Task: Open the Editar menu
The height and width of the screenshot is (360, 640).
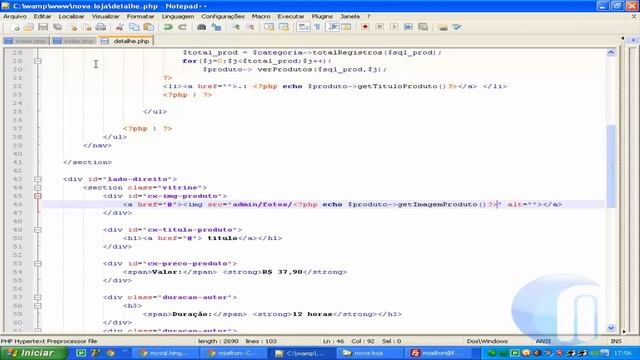Action: [42, 16]
